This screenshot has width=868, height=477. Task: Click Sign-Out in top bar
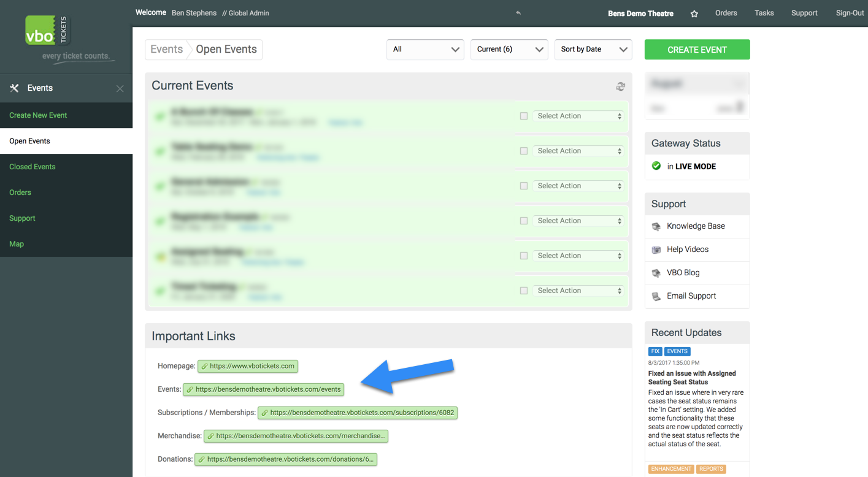coord(850,13)
